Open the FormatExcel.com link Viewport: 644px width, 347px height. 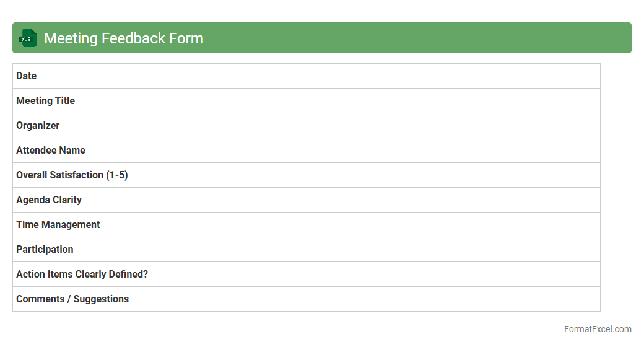pos(597,329)
